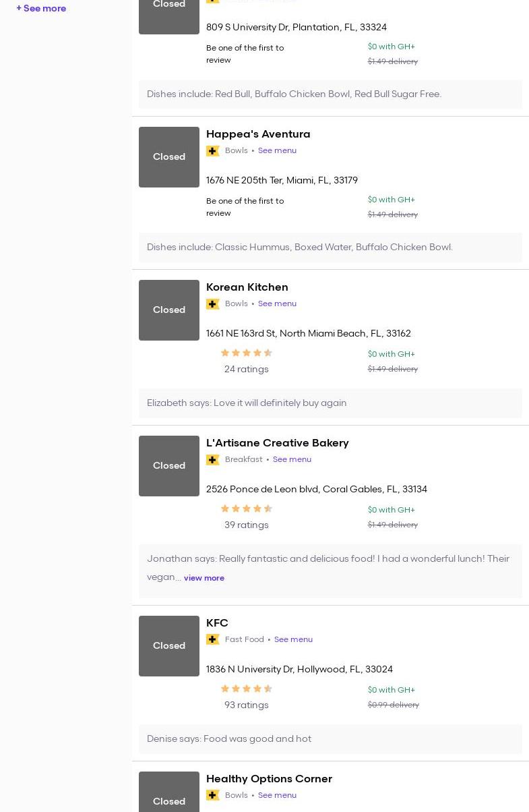
Task: Open See menu for Korean Kitchen
Action: (277, 303)
